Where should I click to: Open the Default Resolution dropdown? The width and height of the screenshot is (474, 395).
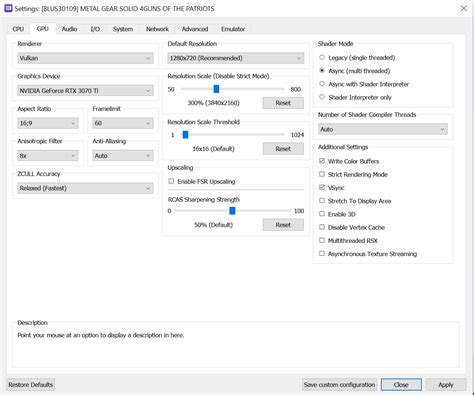pyautogui.click(x=236, y=58)
